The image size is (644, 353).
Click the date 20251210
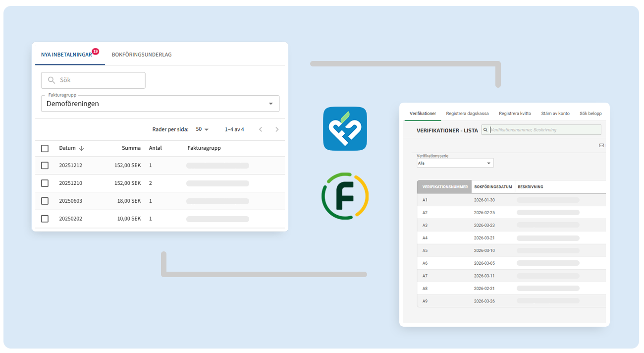(71, 183)
